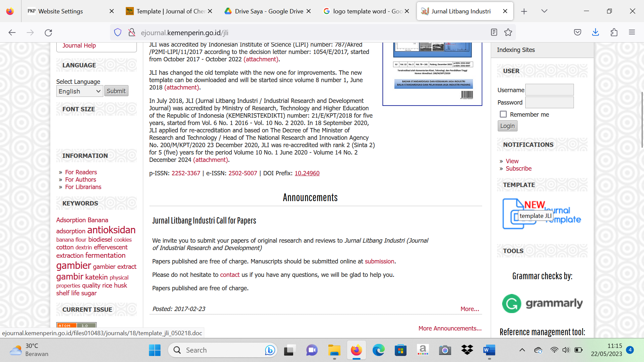Click the Username input field

[x=549, y=90]
